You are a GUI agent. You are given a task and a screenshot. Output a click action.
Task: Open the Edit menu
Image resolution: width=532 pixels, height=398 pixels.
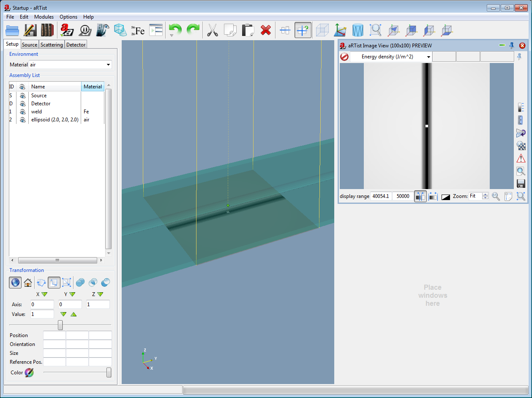tap(24, 17)
